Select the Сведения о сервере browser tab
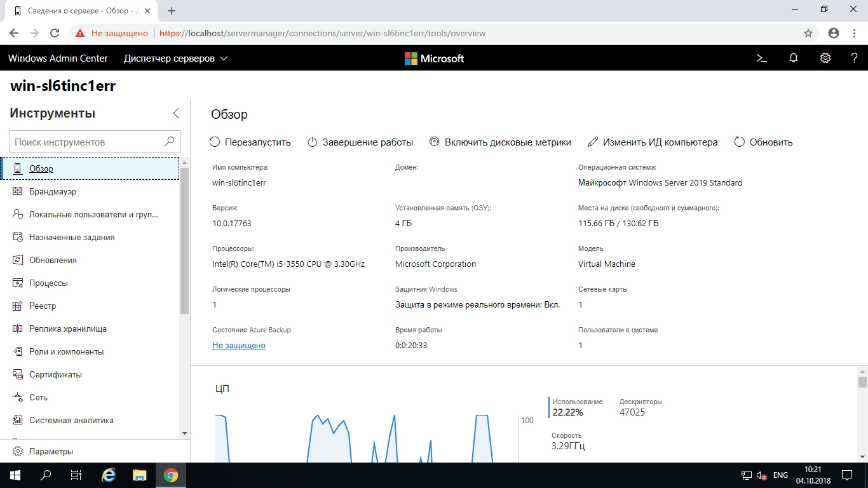Screen dimensions: 868x488 83,11
